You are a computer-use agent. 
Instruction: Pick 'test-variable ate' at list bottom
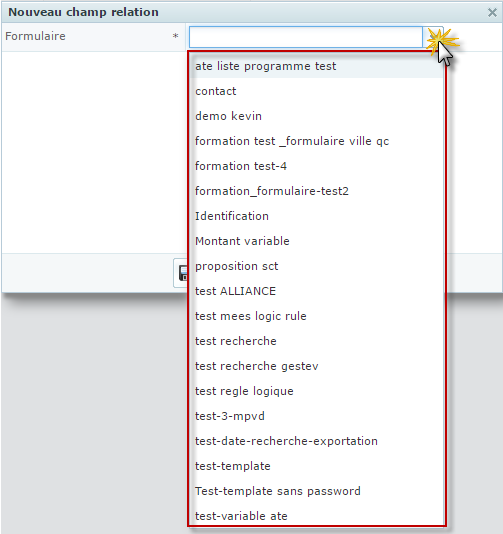pyautogui.click(x=316, y=516)
